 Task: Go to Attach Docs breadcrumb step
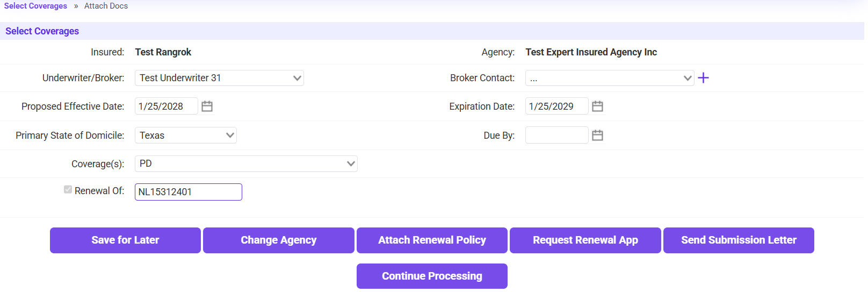coord(106,6)
